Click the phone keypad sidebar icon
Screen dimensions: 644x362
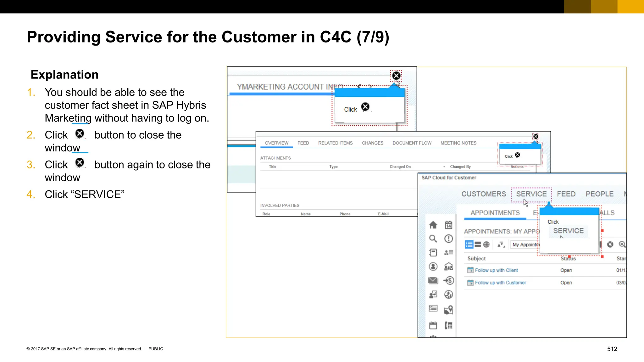[x=448, y=325]
